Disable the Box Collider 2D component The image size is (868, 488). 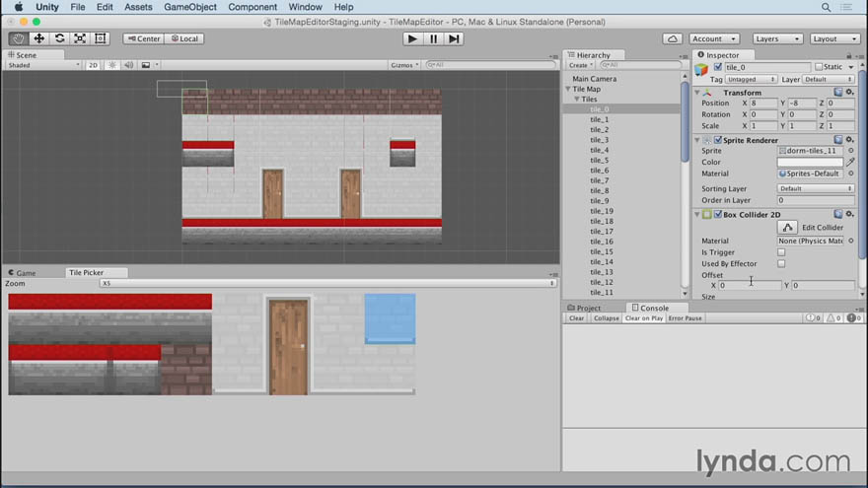pos(718,214)
